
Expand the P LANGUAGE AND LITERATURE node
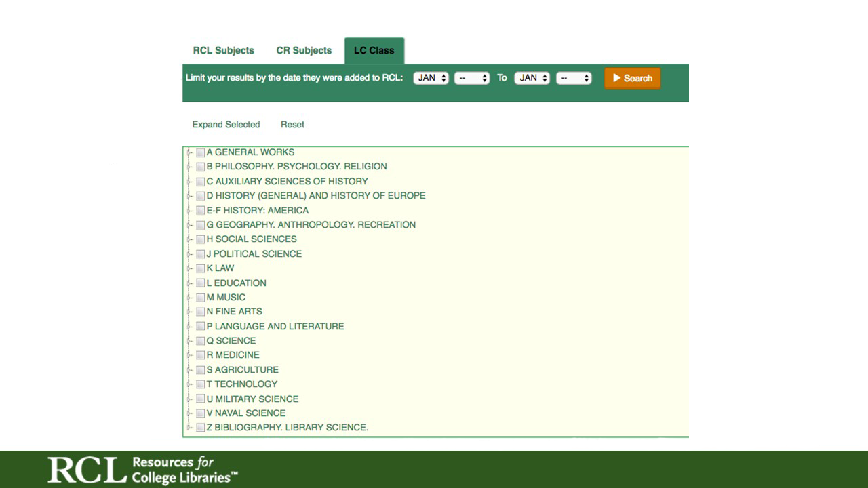click(x=189, y=327)
